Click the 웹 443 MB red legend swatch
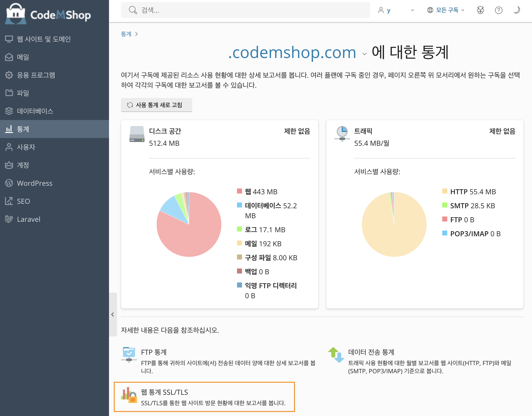This screenshot has width=532, height=416. click(239, 191)
